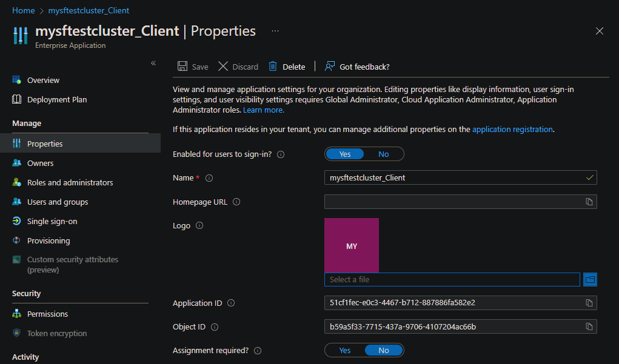
Task: Click the Single sign-on arrow icon
Action: pyautogui.click(x=16, y=221)
